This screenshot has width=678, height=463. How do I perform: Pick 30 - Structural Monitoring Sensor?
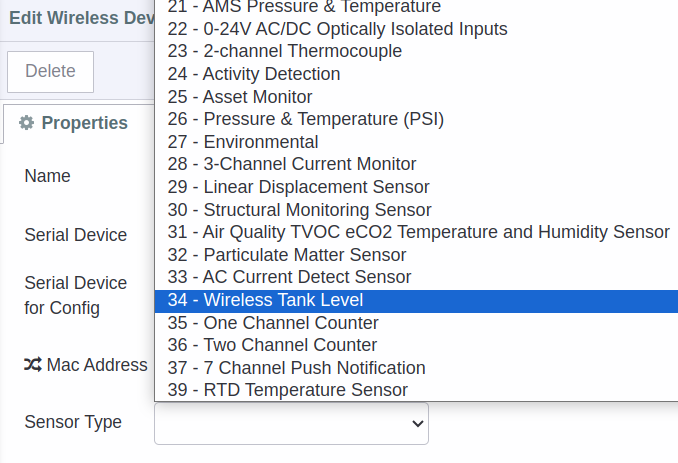(x=416, y=210)
